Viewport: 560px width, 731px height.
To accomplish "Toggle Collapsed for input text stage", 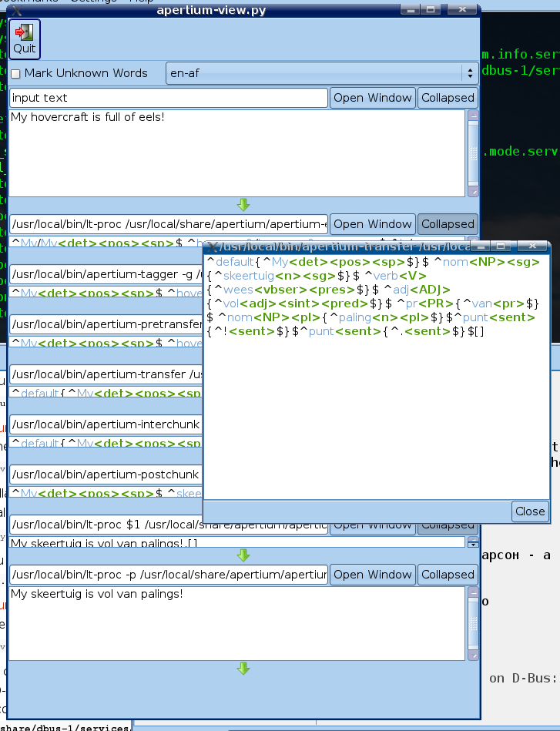I will pos(448,98).
